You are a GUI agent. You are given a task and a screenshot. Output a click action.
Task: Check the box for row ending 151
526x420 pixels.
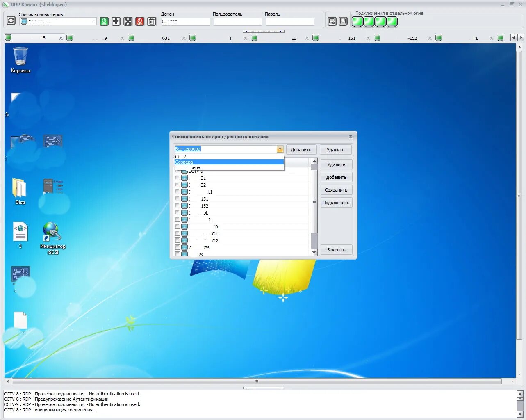tap(178, 199)
